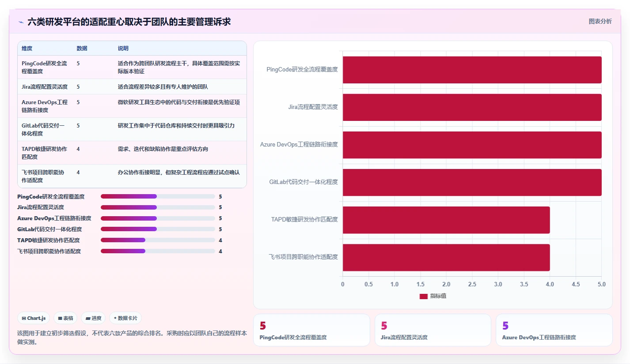Click chart axis label 飞书项目跨职能协作适配度
The image size is (630, 364).
pos(304,257)
